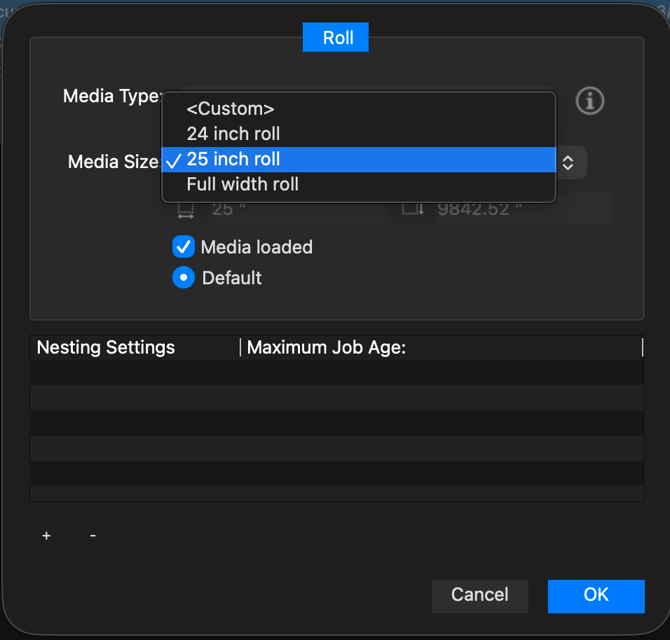Click the media length icon
Image resolution: width=670 pixels, height=640 pixels.
coord(412,210)
